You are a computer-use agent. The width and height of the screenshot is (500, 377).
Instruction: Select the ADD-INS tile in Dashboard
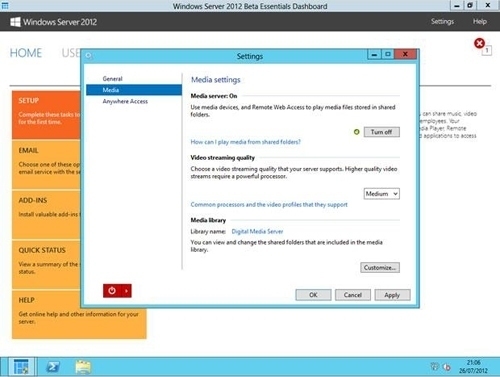46,215
